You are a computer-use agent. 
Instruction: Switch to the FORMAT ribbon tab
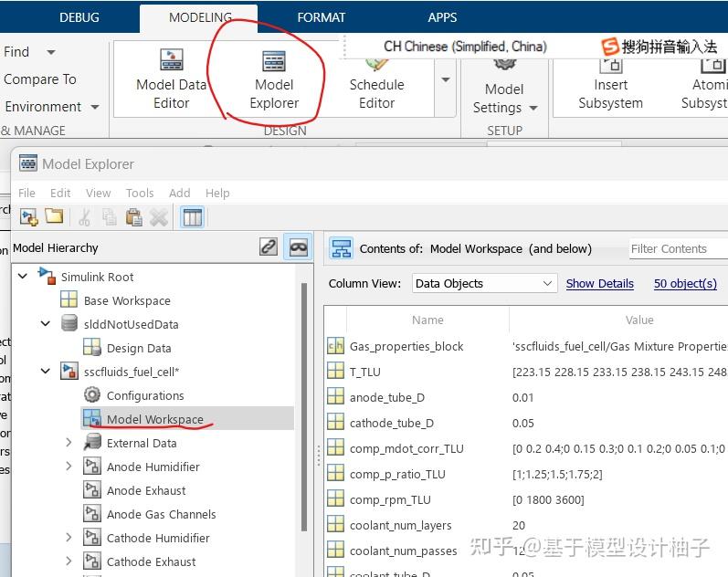[321, 17]
